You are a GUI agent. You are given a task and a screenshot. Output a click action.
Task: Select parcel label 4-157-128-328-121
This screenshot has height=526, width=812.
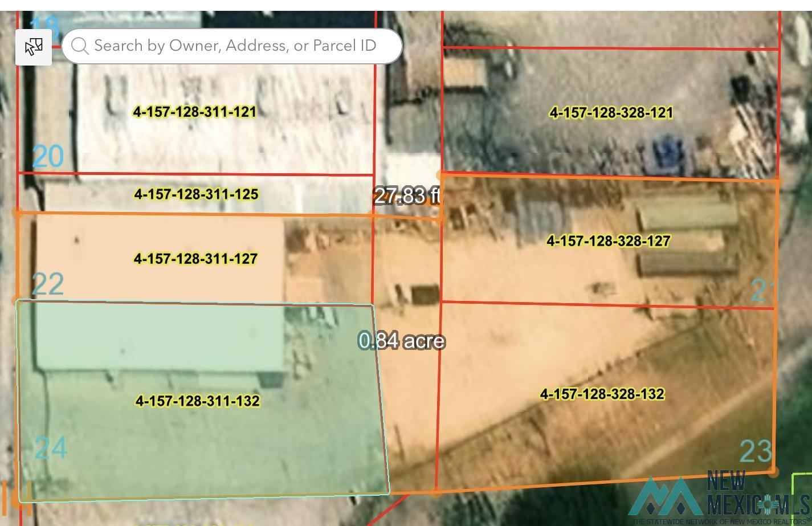point(611,113)
